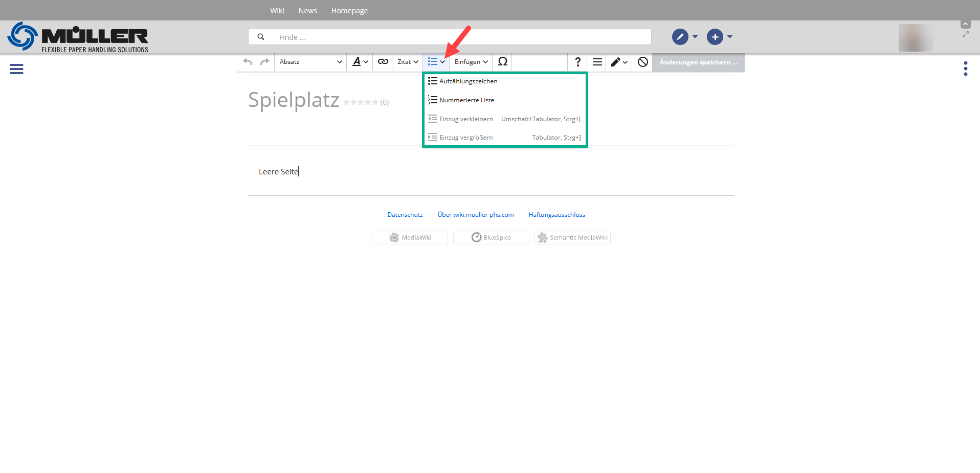Expand the Absatz paragraph format dropdown

pos(310,62)
